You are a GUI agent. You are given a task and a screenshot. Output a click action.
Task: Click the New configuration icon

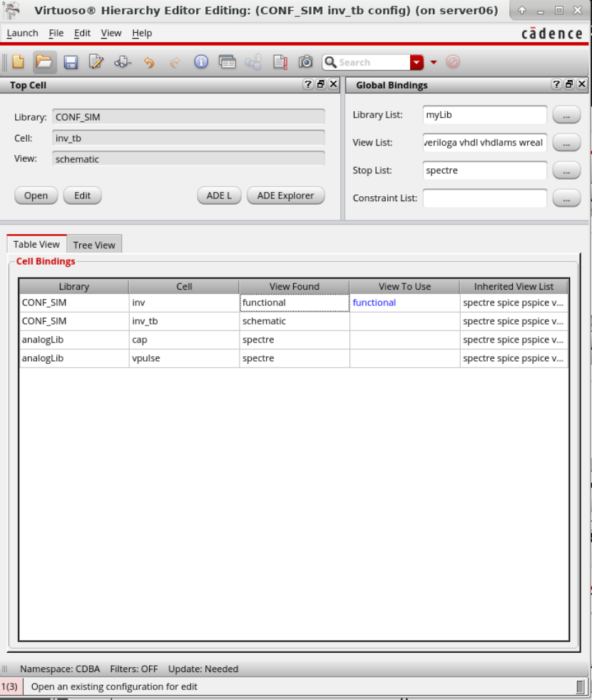pos(19,62)
